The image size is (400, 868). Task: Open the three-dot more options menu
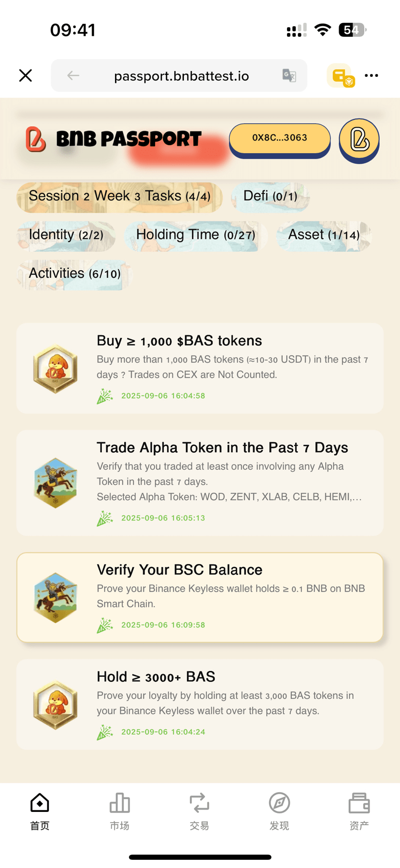(x=371, y=75)
